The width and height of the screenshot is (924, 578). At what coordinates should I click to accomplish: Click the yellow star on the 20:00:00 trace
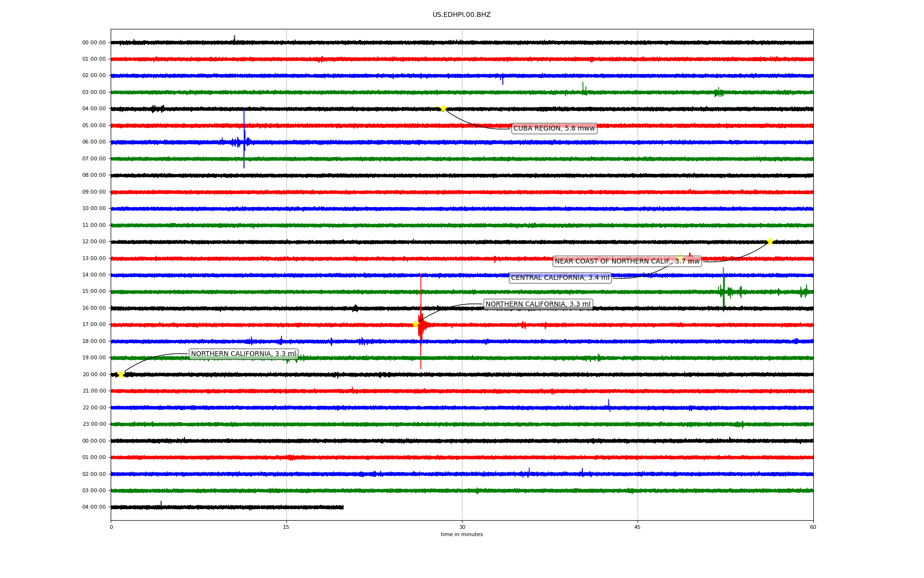coord(121,374)
